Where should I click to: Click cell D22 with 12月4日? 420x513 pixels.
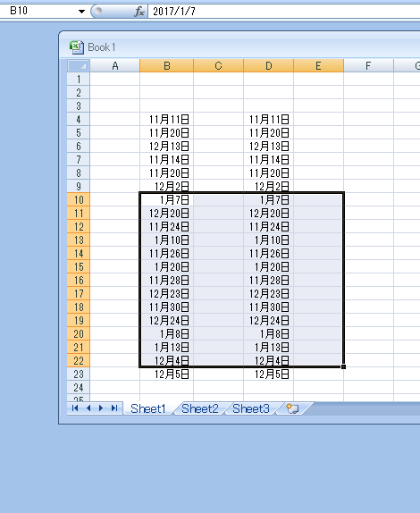[269, 361]
